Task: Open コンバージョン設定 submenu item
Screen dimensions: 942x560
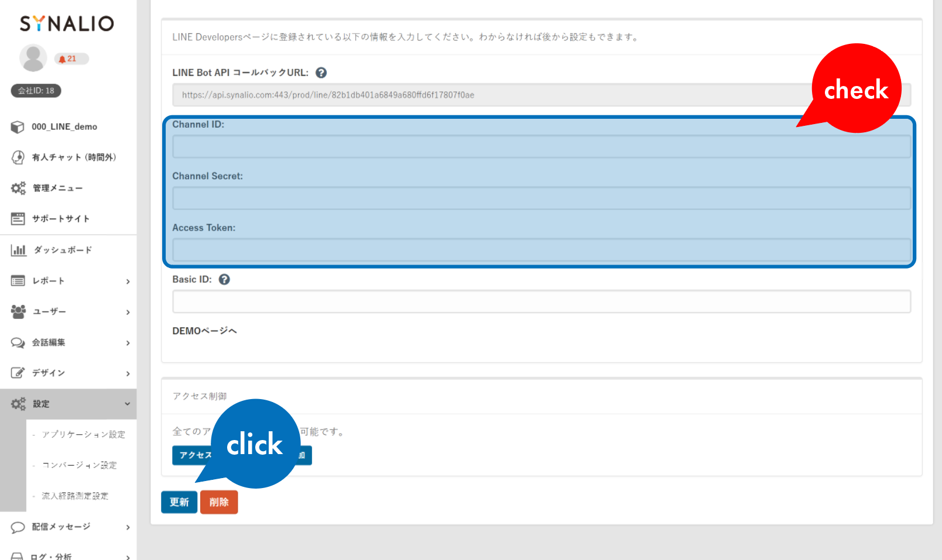Action: click(79, 465)
